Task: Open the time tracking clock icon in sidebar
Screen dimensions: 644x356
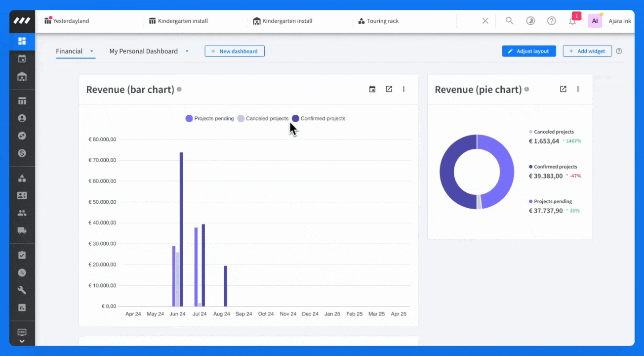Action: point(22,272)
